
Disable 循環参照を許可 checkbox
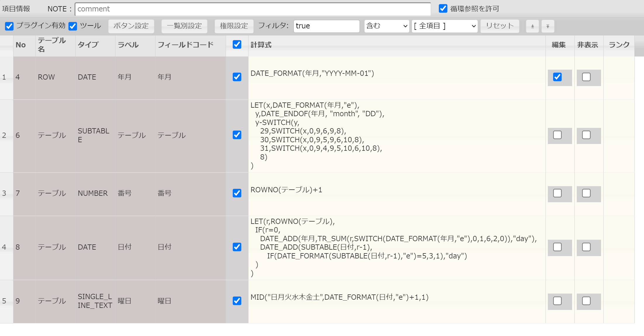click(443, 8)
